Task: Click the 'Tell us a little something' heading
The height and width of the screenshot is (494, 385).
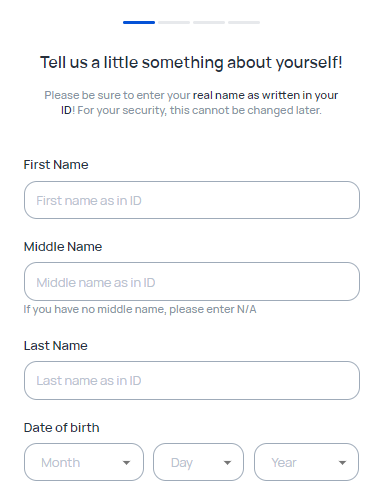Action: point(191,63)
